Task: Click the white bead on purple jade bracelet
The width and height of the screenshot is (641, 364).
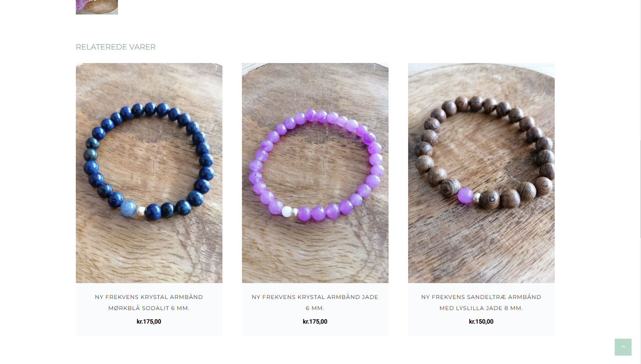Action: tap(287, 212)
